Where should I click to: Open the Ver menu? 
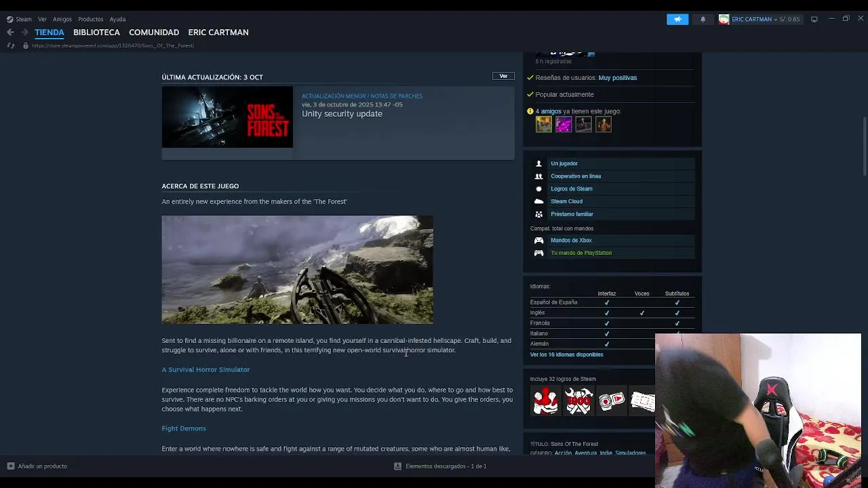42,19
